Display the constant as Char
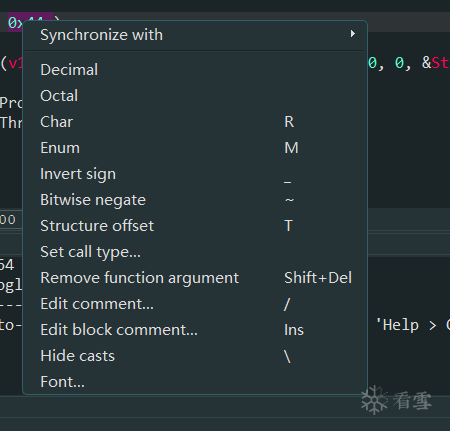 (195, 122)
